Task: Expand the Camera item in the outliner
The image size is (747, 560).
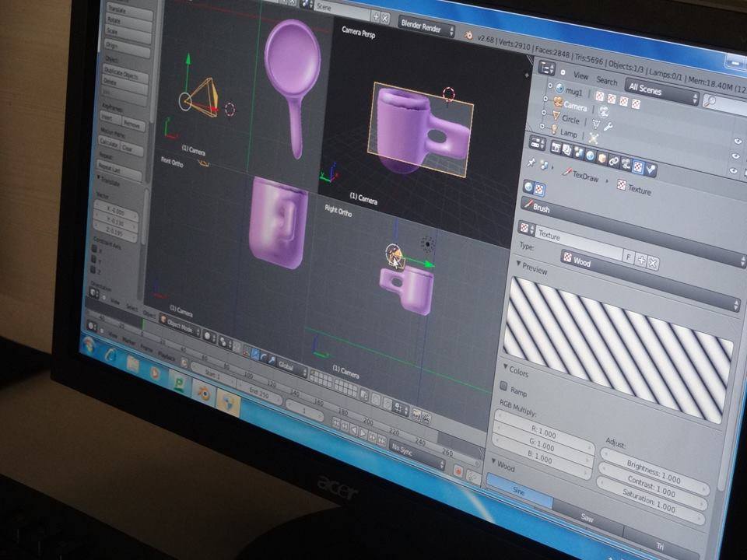Action: (545, 99)
